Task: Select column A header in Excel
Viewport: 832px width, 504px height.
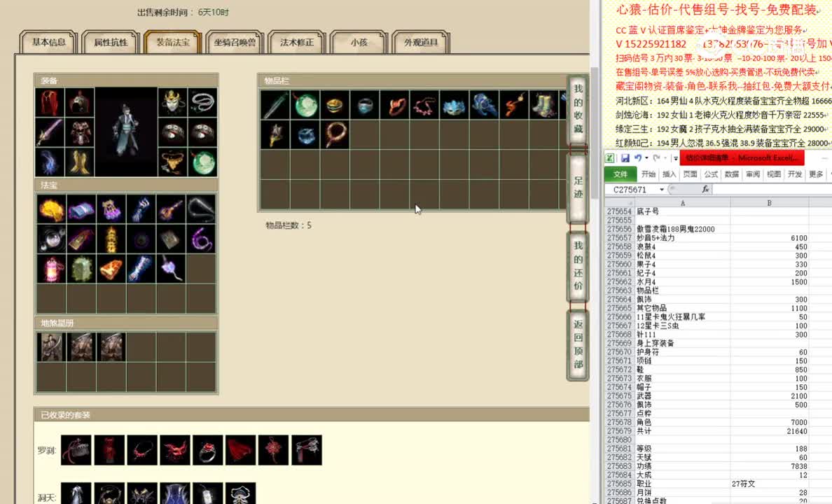Action: point(682,203)
